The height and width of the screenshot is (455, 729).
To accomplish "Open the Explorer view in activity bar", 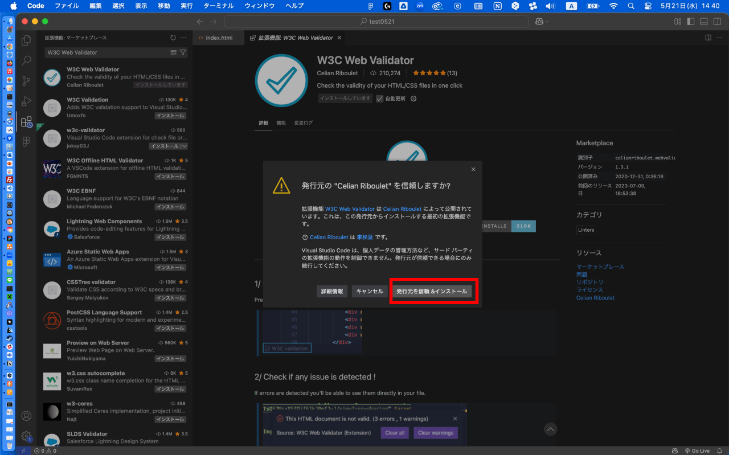I will point(27,41).
